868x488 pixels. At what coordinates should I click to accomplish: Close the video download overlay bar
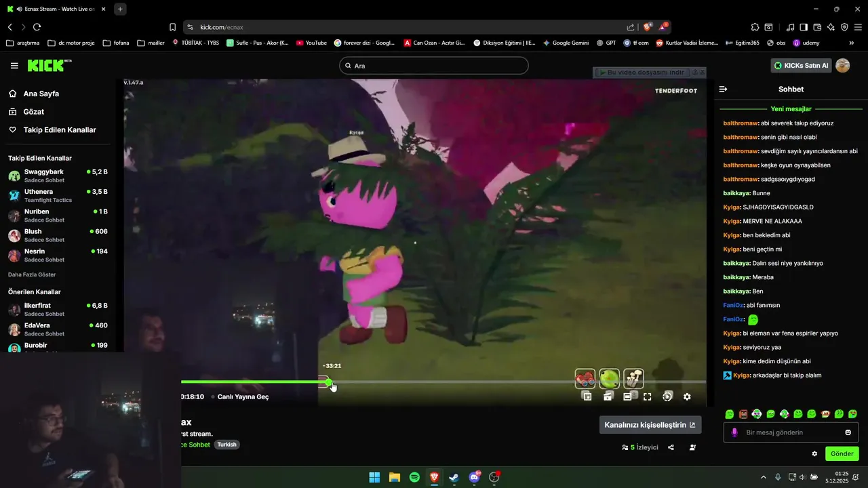(x=702, y=72)
